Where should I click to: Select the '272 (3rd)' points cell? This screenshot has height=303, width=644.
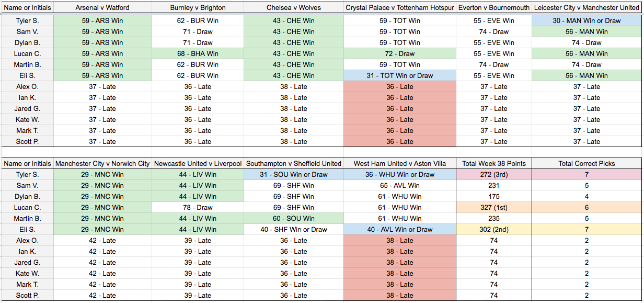coord(494,174)
